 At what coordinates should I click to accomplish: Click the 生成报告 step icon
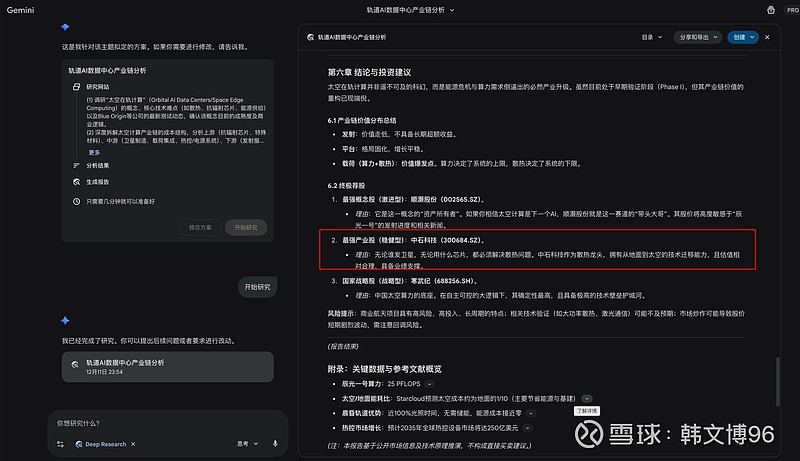pyautogui.click(x=77, y=182)
